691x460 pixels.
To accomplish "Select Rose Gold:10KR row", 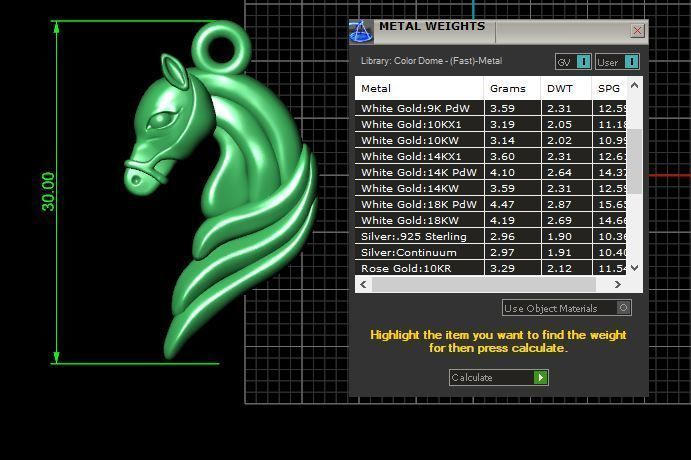I will pyautogui.click(x=490, y=268).
